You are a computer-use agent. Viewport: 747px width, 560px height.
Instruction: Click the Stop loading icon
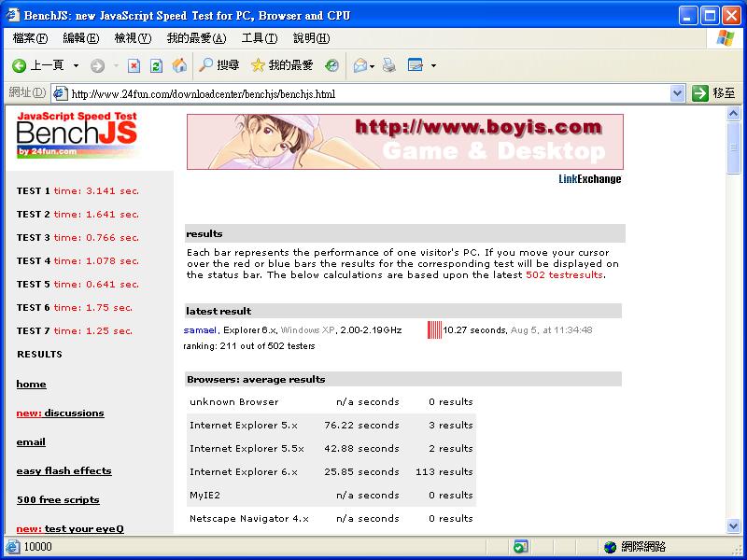click(x=134, y=65)
